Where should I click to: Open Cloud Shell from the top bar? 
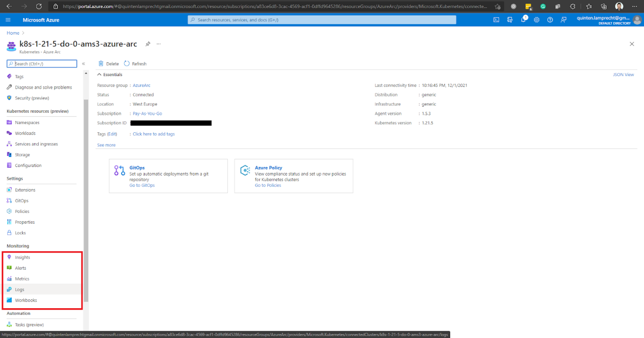click(x=496, y=20)
